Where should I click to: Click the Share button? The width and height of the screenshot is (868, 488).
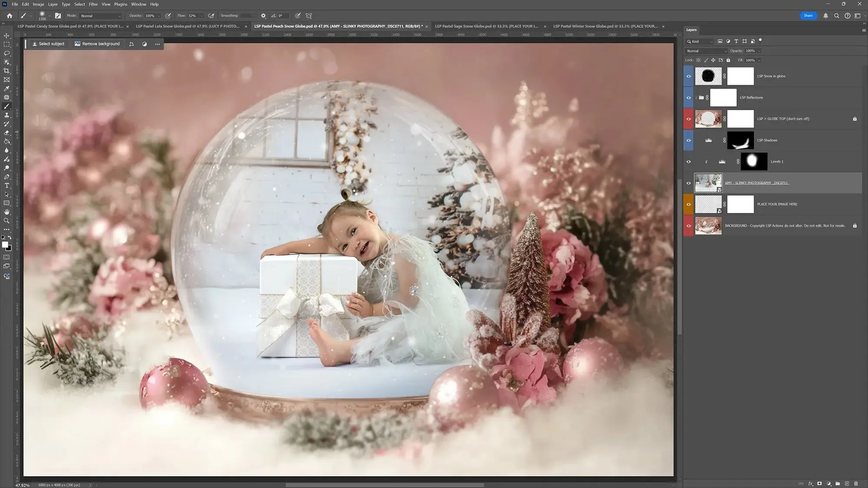click(x=808, y=16)
